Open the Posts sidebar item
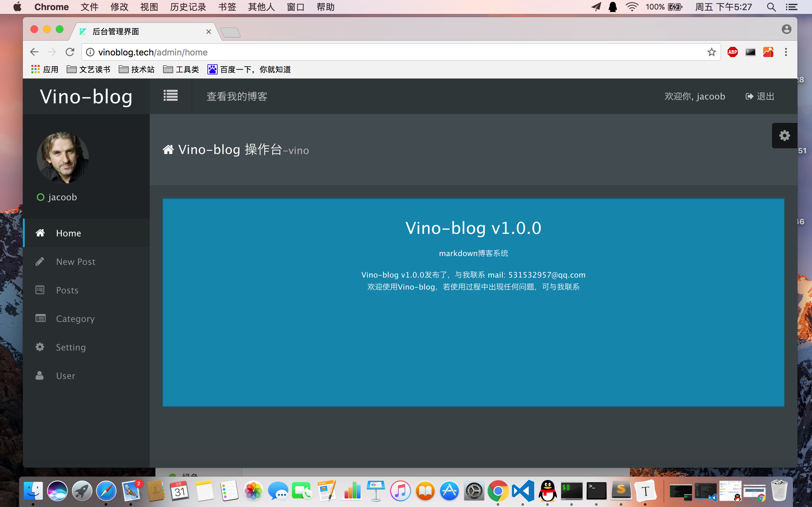812x507 pixels. (x=67, y=290)
